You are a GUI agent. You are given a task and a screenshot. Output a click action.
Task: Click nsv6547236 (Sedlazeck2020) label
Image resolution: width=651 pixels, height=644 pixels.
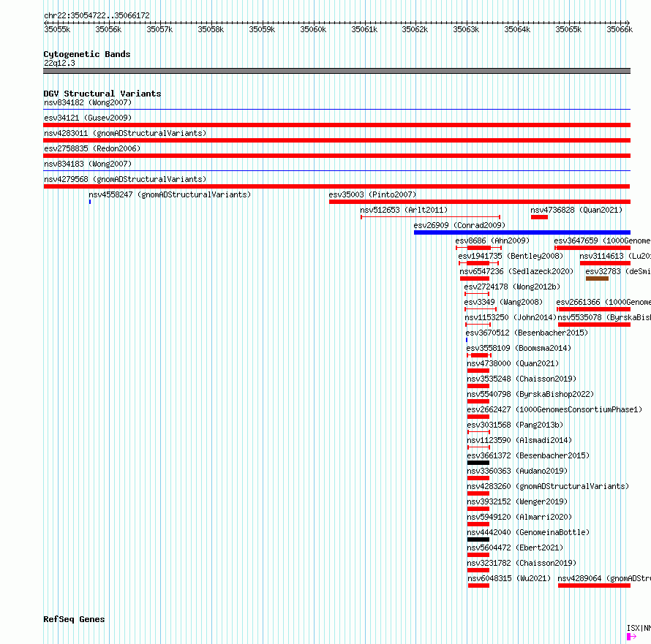[x=516, y=271]
